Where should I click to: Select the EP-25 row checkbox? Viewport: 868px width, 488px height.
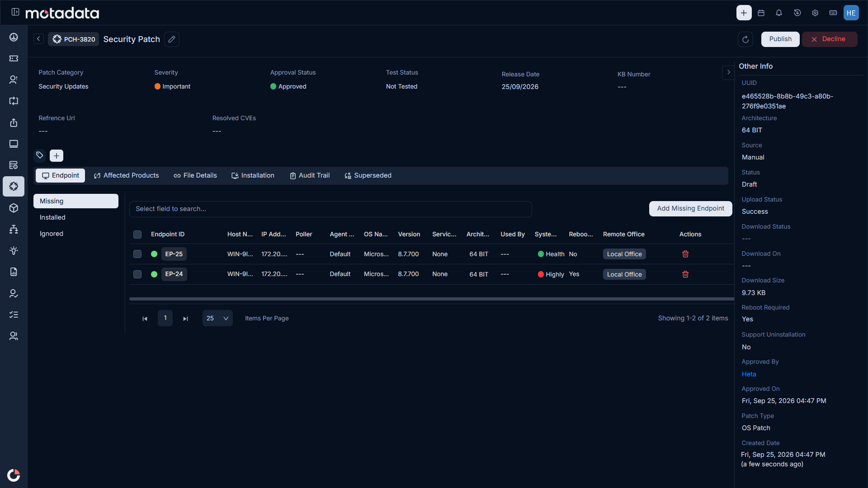pyautogui.click(x=137, y=254)
